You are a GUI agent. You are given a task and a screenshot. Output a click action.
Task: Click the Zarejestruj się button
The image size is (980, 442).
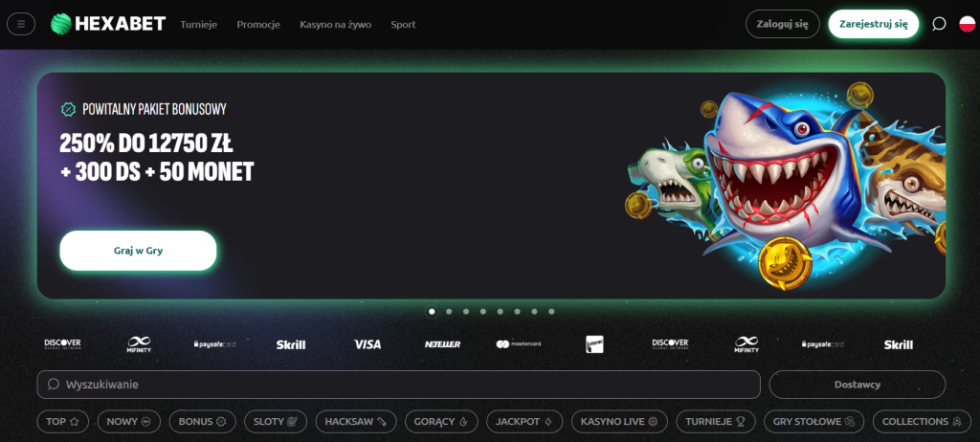873,24
